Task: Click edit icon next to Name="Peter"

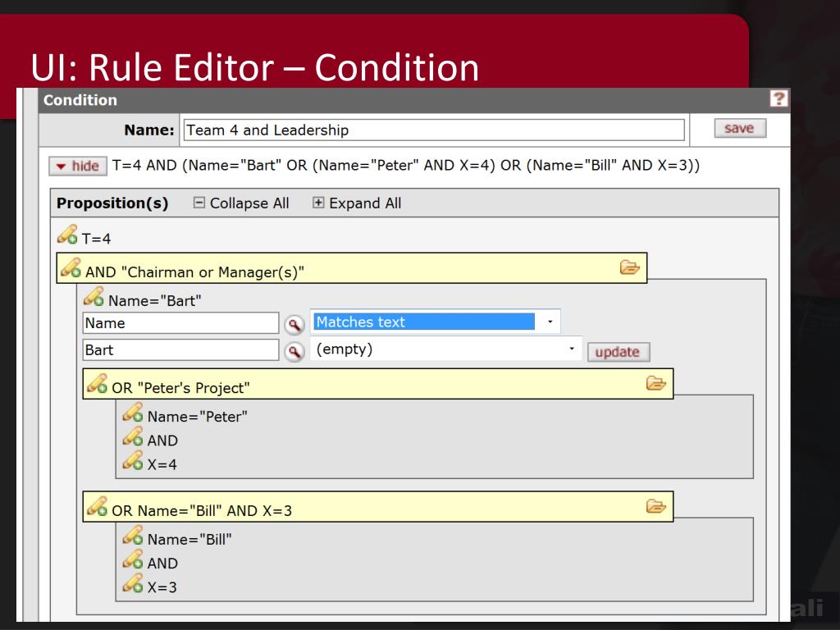Action: coord(133,415)
